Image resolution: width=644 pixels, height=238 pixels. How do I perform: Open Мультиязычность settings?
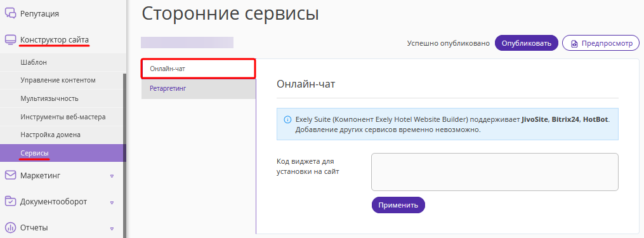[62, 98]
